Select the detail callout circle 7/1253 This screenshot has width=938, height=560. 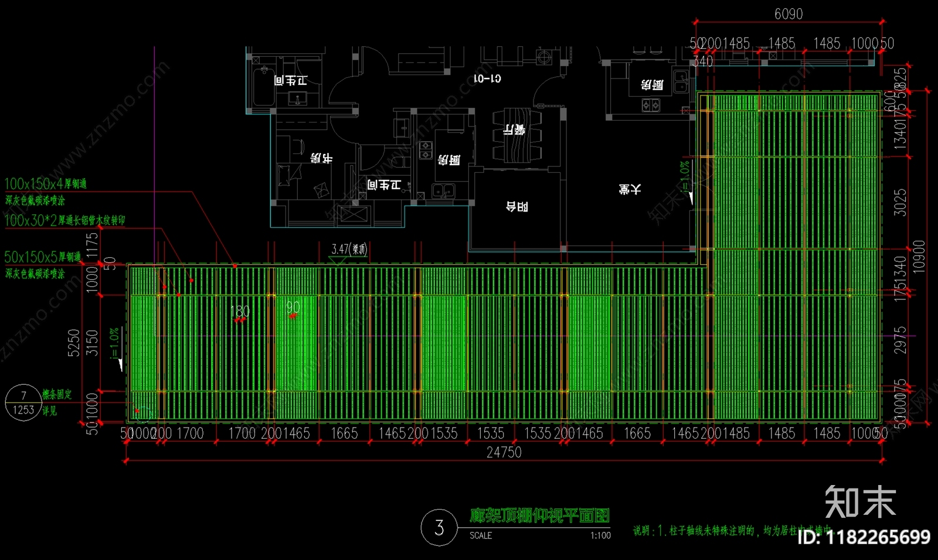[x=23, y=403]
